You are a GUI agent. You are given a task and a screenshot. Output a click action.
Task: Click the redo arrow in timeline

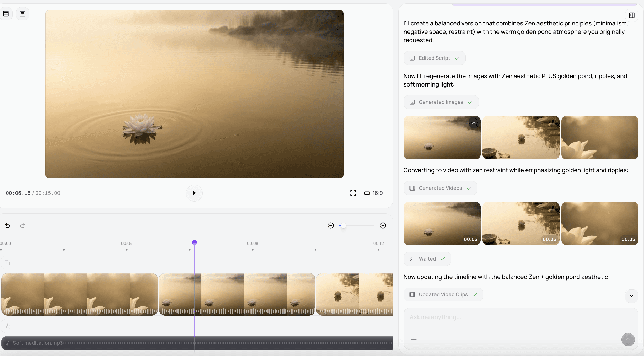[23, 225]
